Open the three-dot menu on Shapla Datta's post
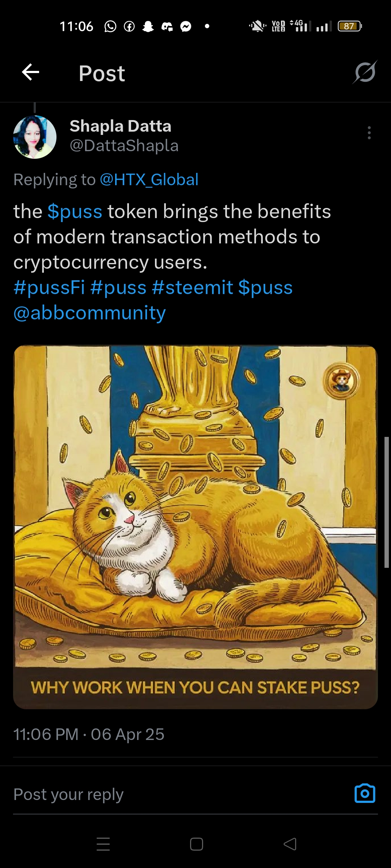Image resolution: width=391 pixels, height=868 pixels. coord(369,133)
